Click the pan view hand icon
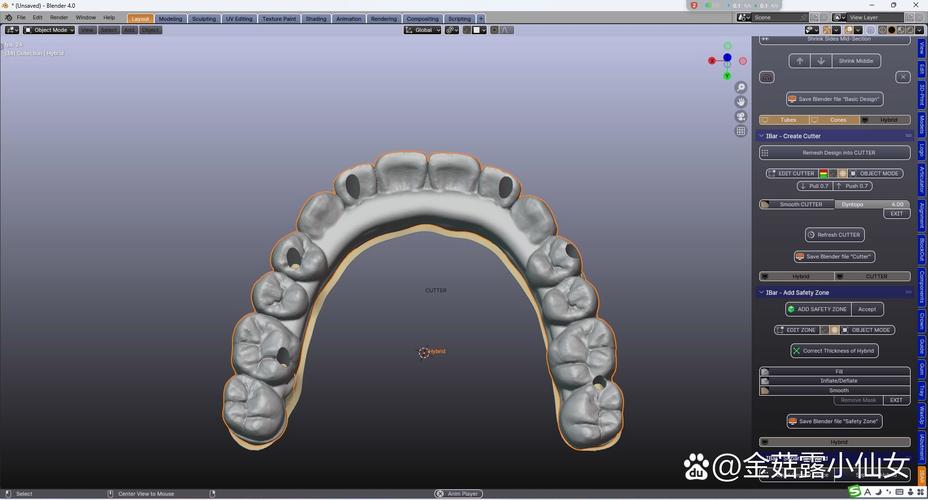928x500 pixels. pos(741,102)
